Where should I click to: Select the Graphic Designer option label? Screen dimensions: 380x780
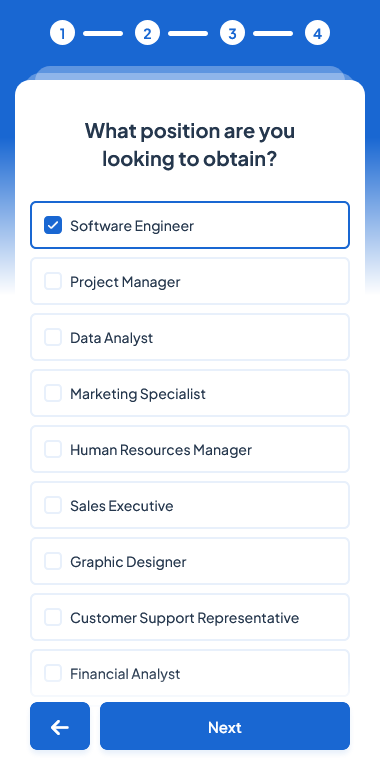(x=128, y=562)
